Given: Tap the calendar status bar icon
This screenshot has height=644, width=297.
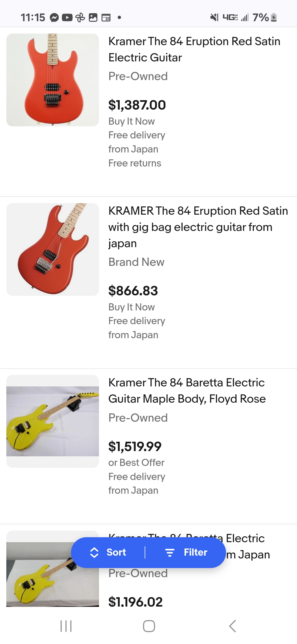Looking at the screenshot, I should 106,18.
